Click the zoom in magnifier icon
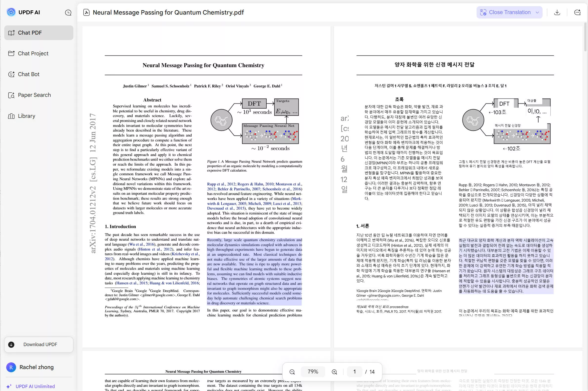 point(335,372)
